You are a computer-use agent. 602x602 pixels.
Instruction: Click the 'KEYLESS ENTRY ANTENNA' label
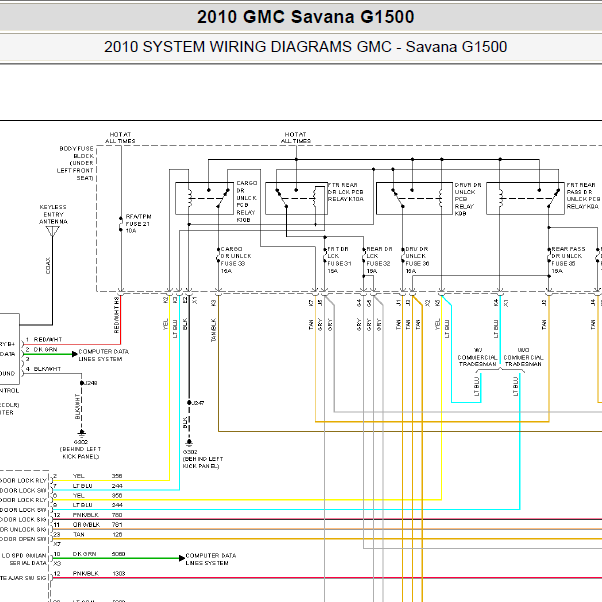pyautogui.click(x=53, y=214)
